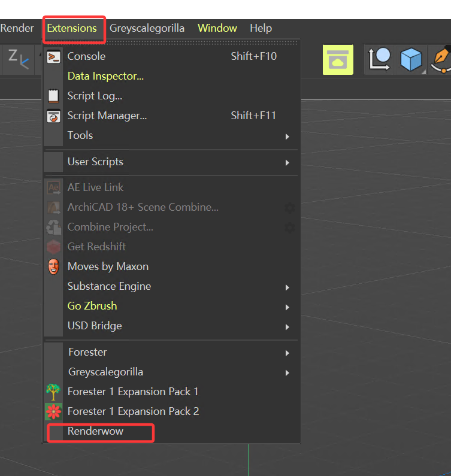
Task: Open the Extensions menu
Action: [72, 28]
